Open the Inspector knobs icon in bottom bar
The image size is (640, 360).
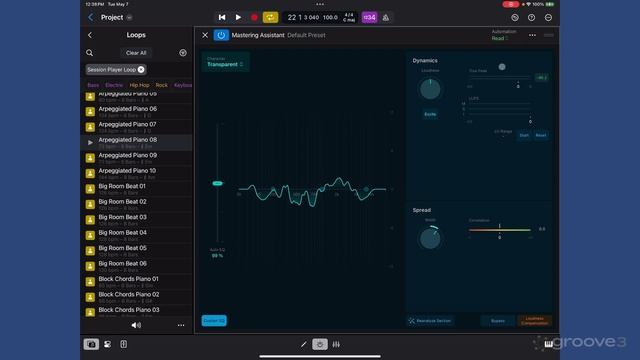point(107,344)
